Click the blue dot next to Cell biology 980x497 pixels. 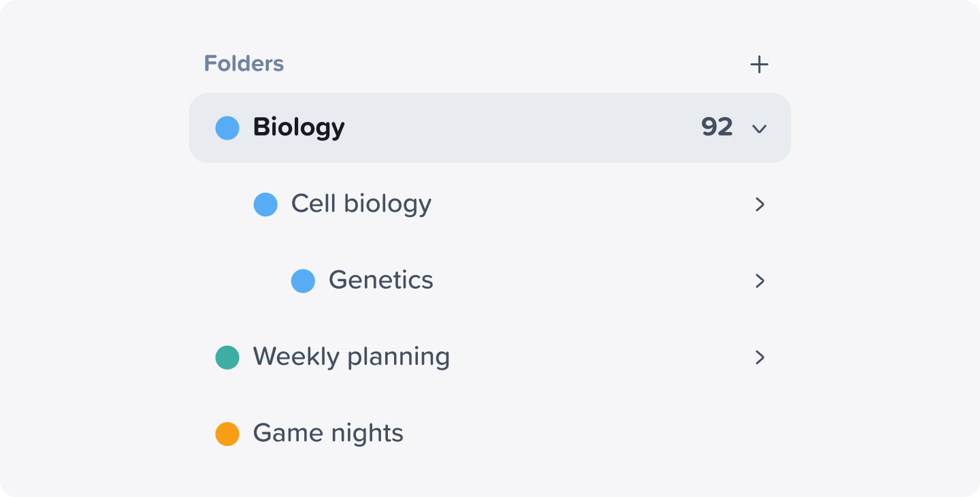[x=265, y=204]
